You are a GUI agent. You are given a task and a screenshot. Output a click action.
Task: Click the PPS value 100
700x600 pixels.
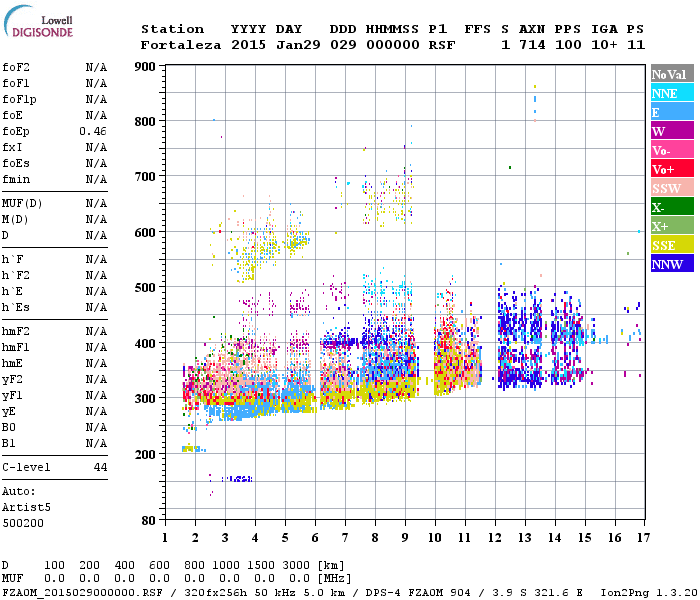(568, 45)
